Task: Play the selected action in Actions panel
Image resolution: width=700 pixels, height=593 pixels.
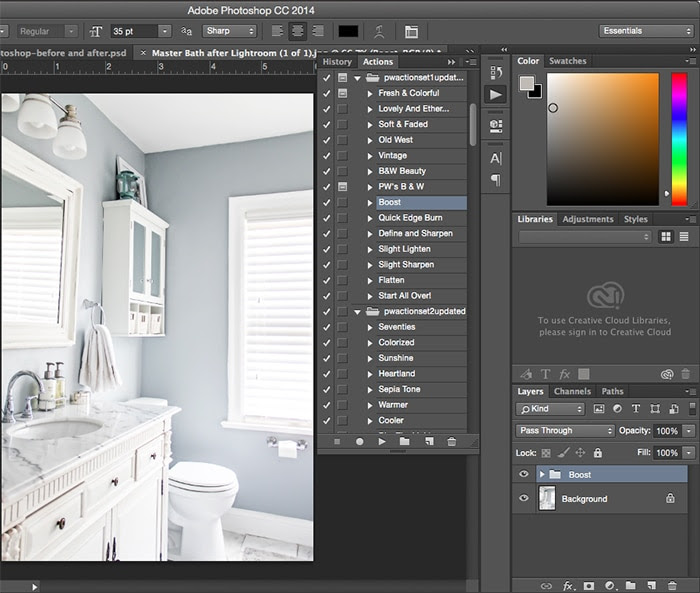Action: point(382,441)
